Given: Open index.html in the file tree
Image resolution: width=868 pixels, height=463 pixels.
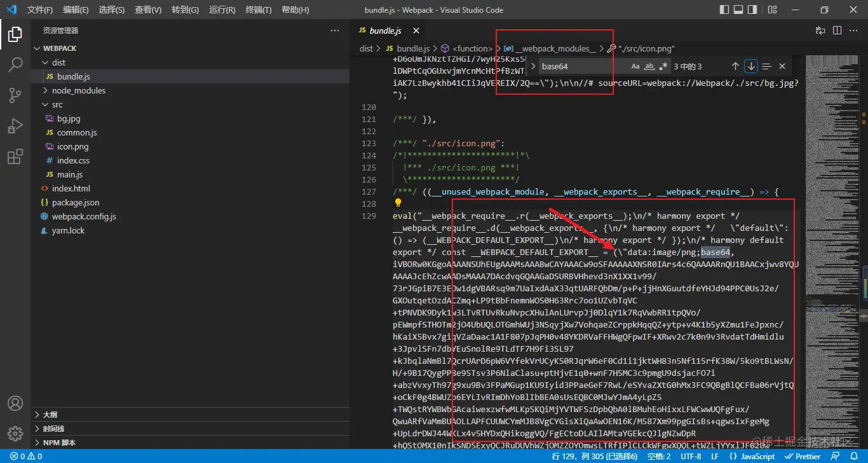Looking at the screenshot, I should [x=71, y=188].
